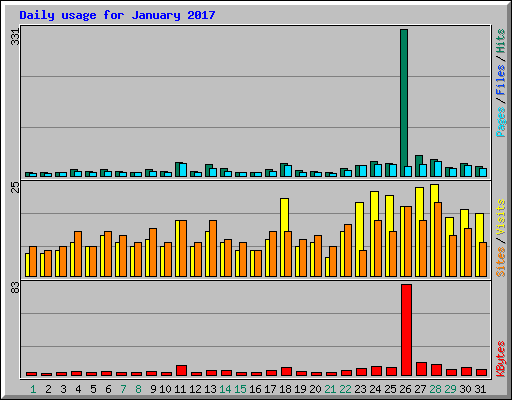
Task: Click day label 3 on the x-axis
Action: [63, 389]
